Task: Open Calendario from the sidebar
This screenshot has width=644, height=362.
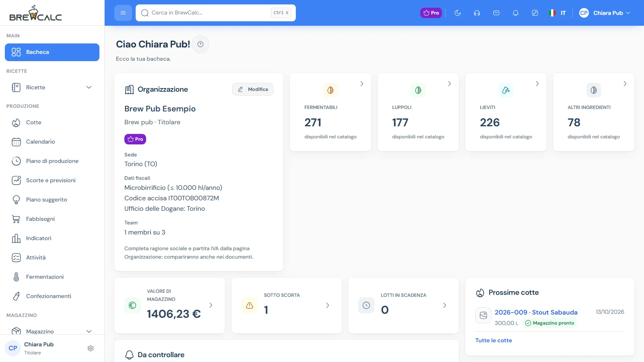Action: 52,142
